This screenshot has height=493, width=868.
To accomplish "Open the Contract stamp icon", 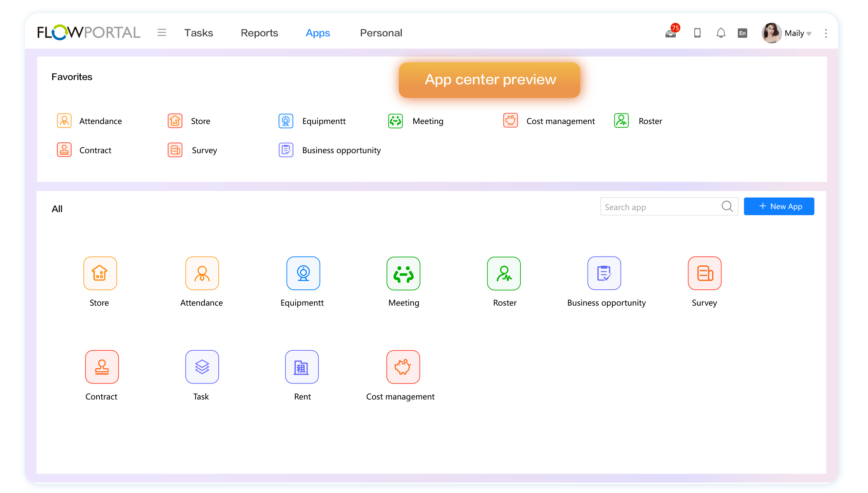I will pyautogui.click(x=101, y=367).
